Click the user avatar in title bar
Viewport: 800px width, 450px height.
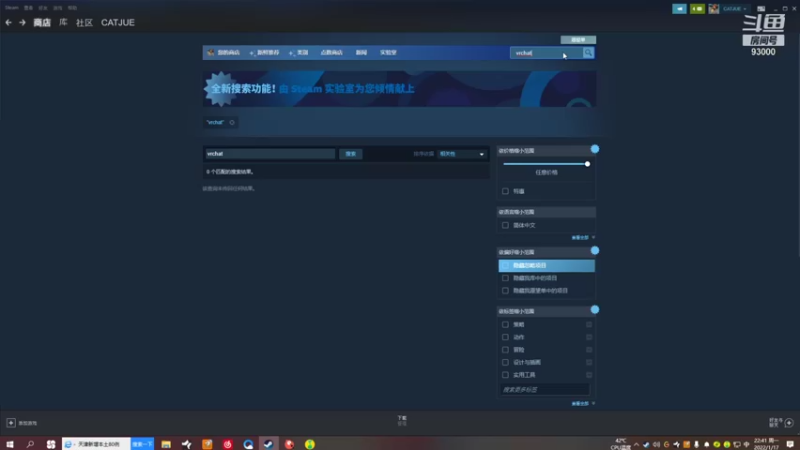(713, 9)
